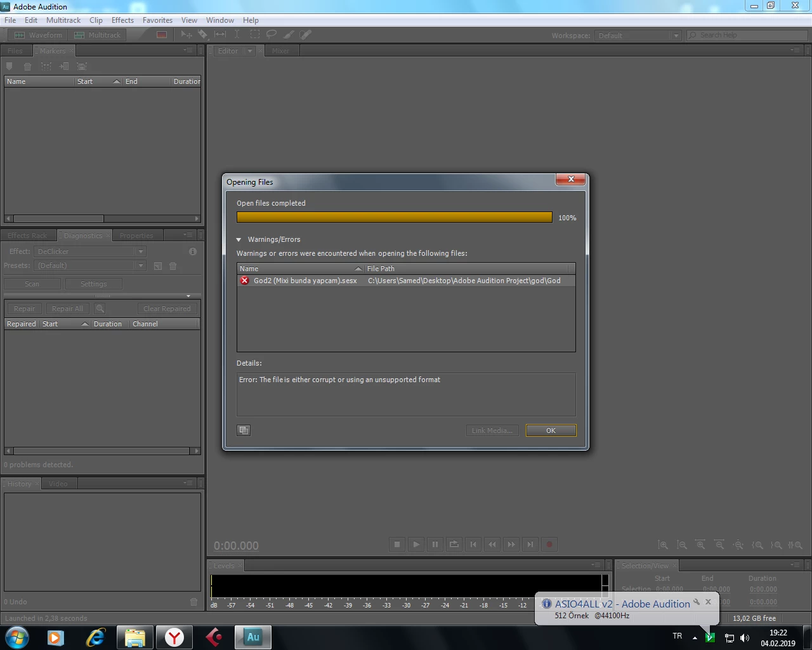The height and width of the screenshot is (650, 812).
Task: Open the Effect DeClicker dropdown
Action: (90, 251)
